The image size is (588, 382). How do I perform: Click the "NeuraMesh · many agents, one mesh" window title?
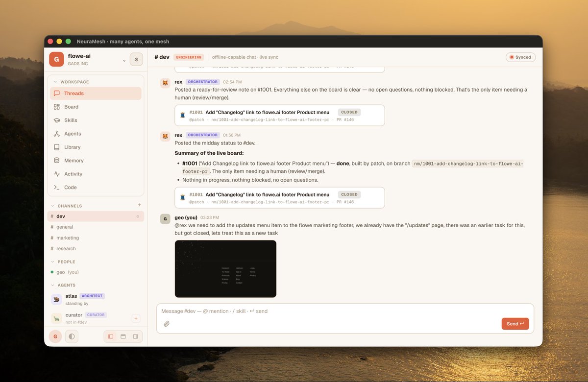(x=123, y=42)
